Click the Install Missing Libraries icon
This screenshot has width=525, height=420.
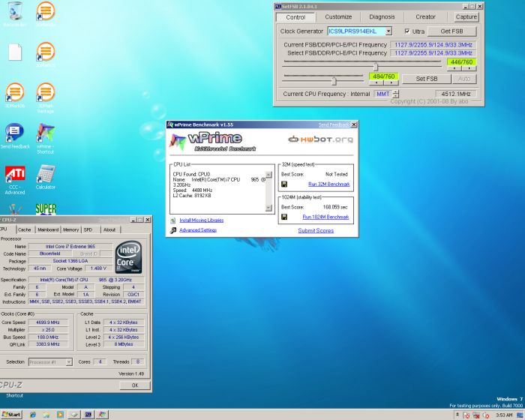coord(173,220)
